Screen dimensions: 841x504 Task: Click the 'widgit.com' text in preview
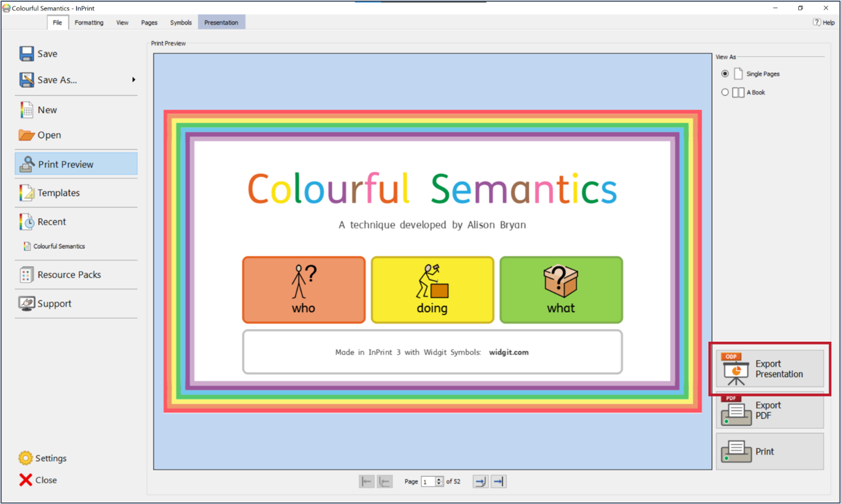pyautogui.click(x=509, y=352)
